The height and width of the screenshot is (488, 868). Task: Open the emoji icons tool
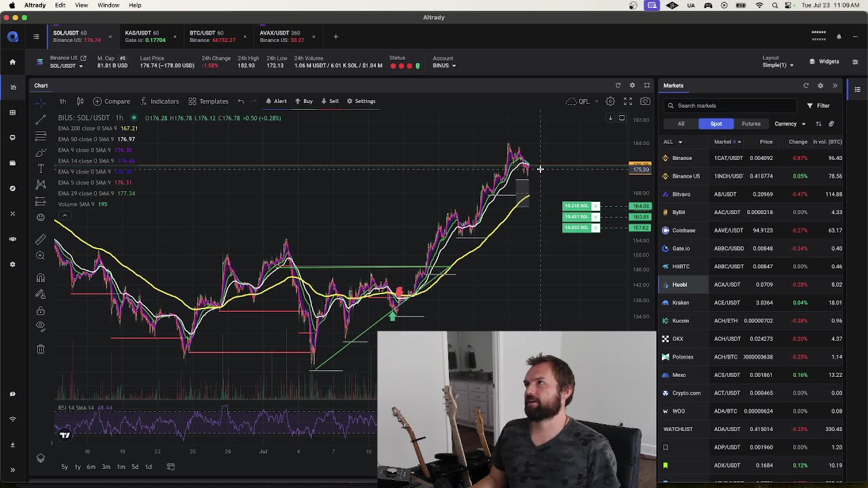41,218
